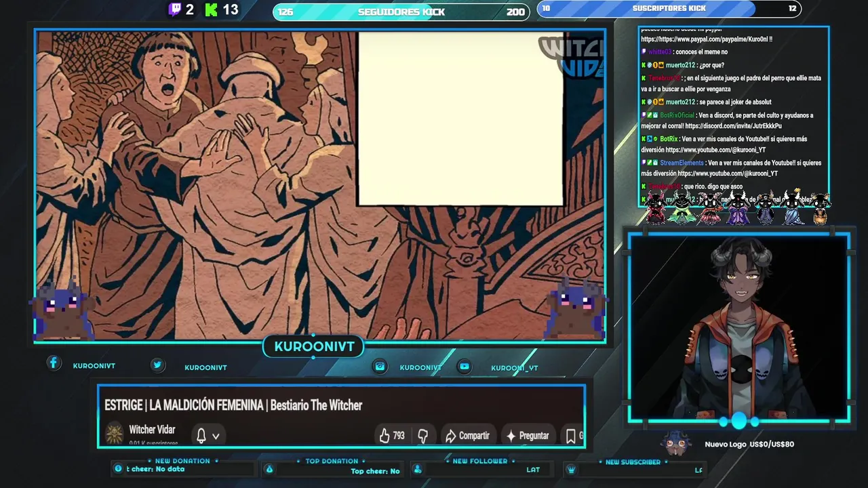Click KUROONIVT label next to Twitter icon
The height and width of the screenshot is (488, 868).
pyautogui.click(x=205, y=367)
